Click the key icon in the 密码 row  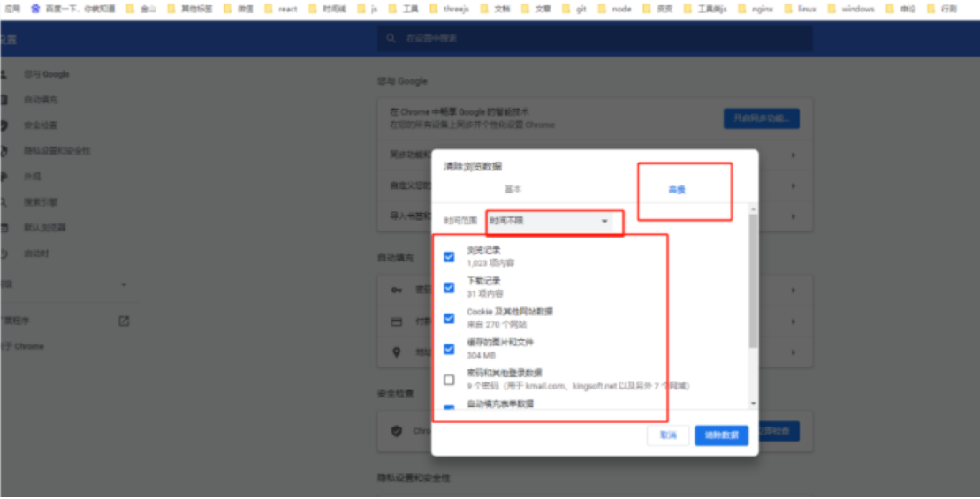(396, 290)
